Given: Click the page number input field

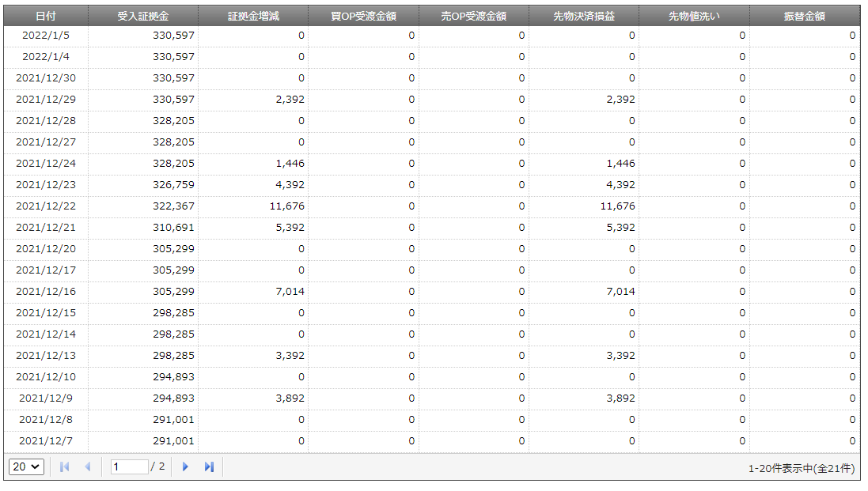Looking at the screenshot, I should click(130, 466).
